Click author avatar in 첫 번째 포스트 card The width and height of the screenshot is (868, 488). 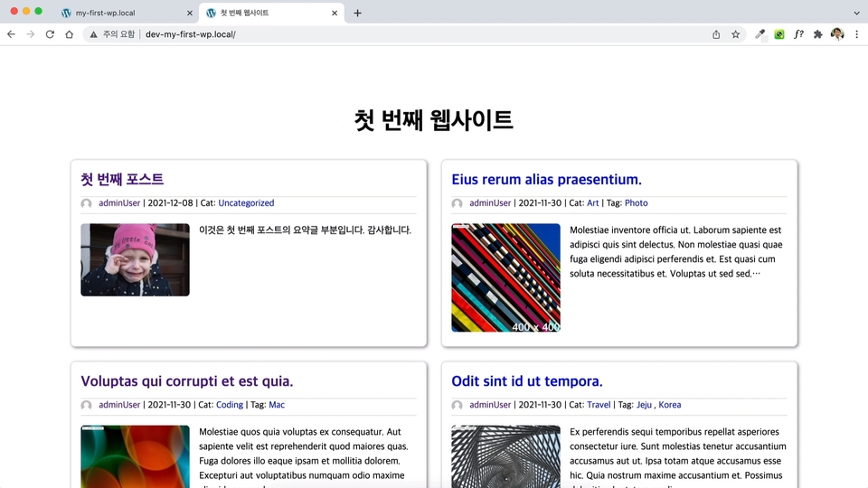click(x=87, y=203)
